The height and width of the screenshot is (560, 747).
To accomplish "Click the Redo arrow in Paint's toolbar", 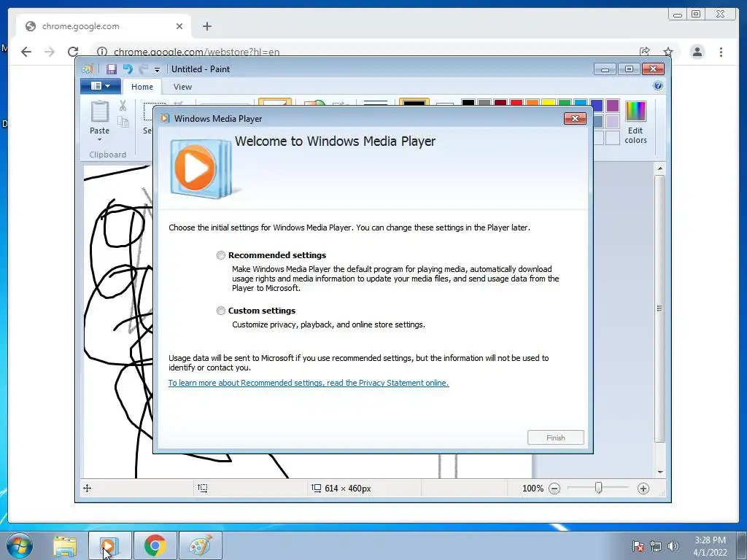I will 144,69.
